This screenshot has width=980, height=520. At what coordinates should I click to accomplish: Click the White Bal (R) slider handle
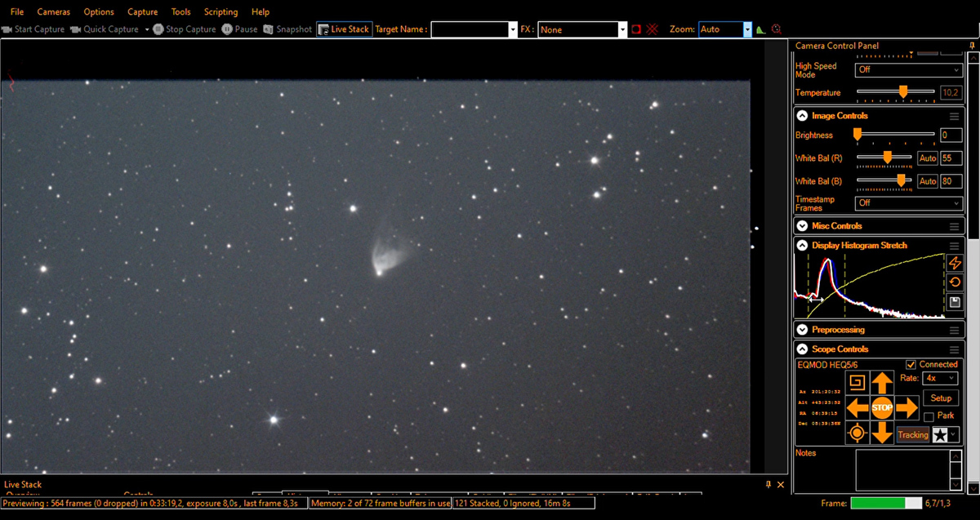pos(887,157)
